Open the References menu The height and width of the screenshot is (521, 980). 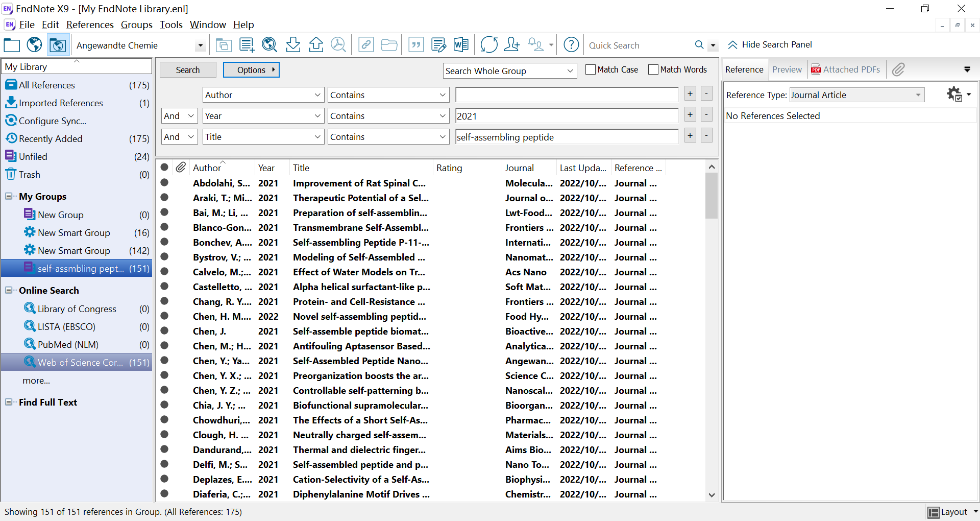point(90,25)
